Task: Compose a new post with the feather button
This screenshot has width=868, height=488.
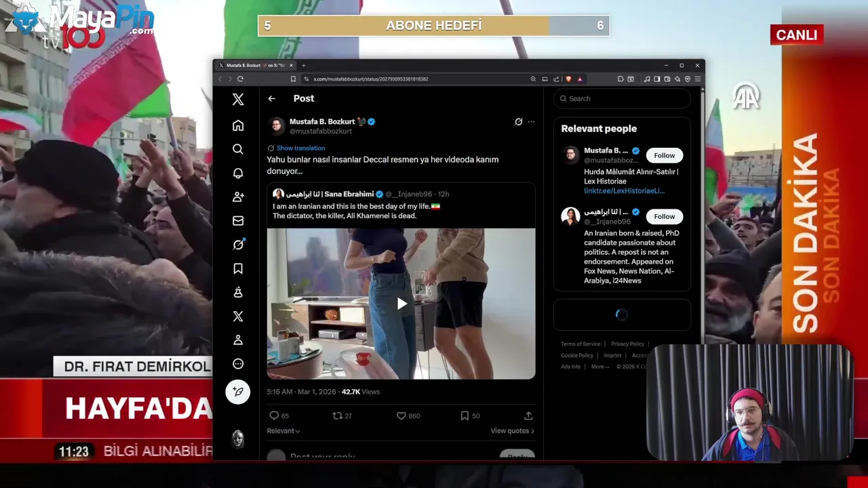Action: [x=238, y=392]
